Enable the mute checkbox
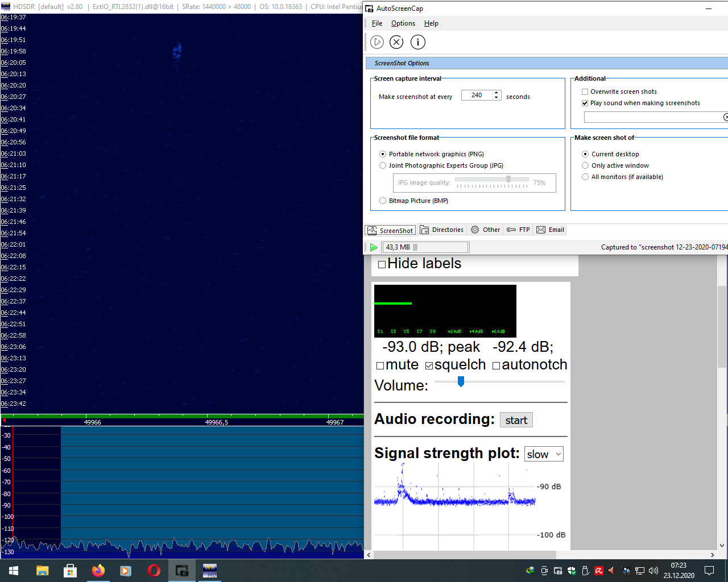 [x=380, y=365]
